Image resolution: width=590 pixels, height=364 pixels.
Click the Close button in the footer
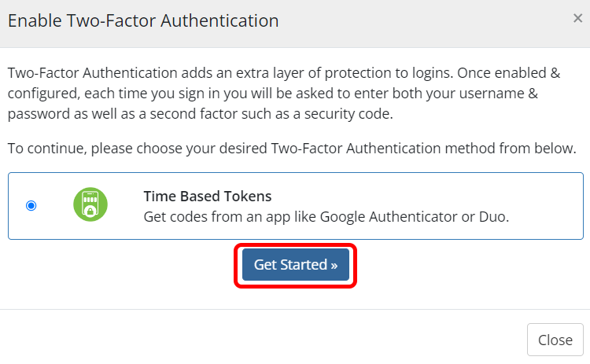[555, 340]
